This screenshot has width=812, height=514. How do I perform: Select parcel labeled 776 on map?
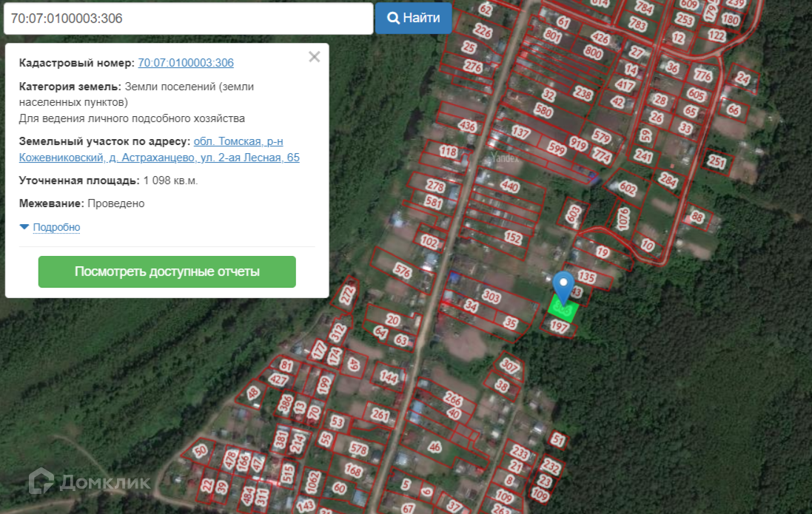702,75
